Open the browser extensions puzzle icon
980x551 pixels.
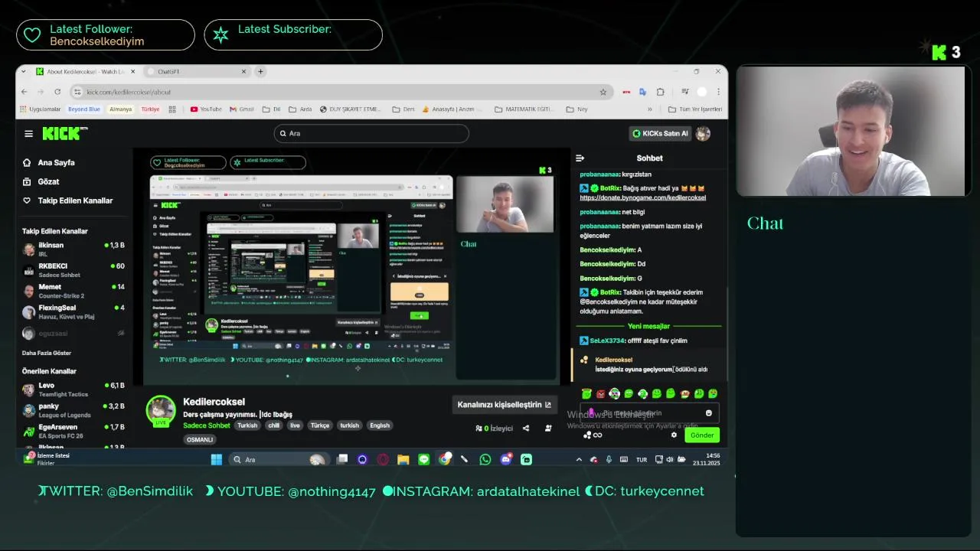click(660, 92)
